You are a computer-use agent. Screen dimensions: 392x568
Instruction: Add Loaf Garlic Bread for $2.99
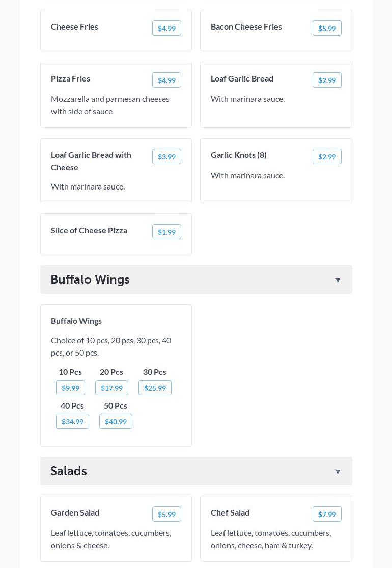click(327, 80)
